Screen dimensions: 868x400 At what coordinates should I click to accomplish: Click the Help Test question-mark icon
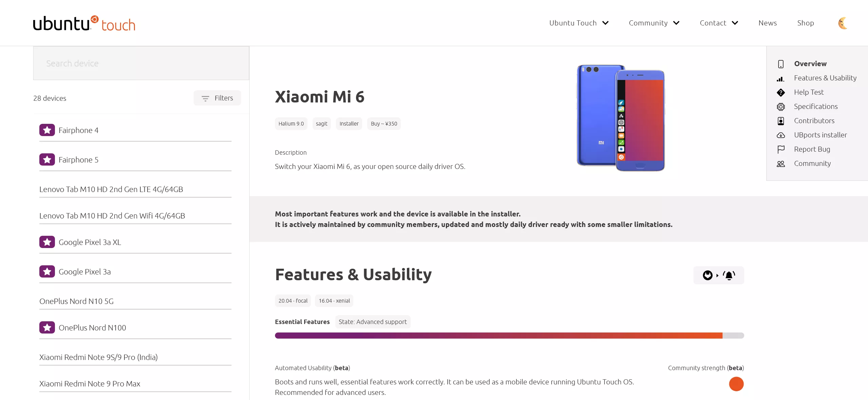781,93
